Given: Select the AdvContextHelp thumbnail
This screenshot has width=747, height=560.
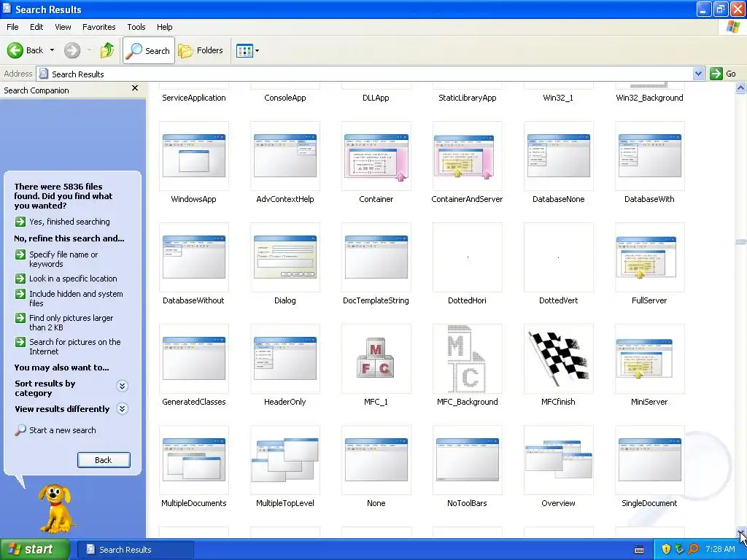Looking at the screenshot, I should [x=285, y=156].
